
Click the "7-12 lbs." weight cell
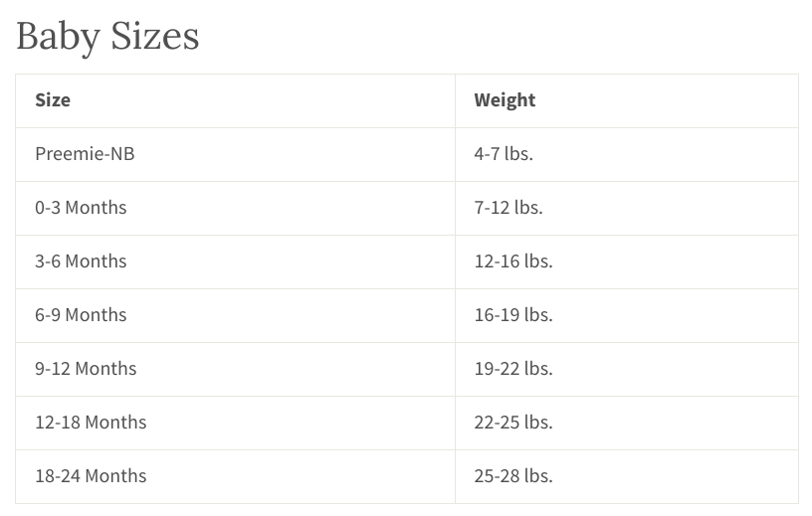click(508, 208)
